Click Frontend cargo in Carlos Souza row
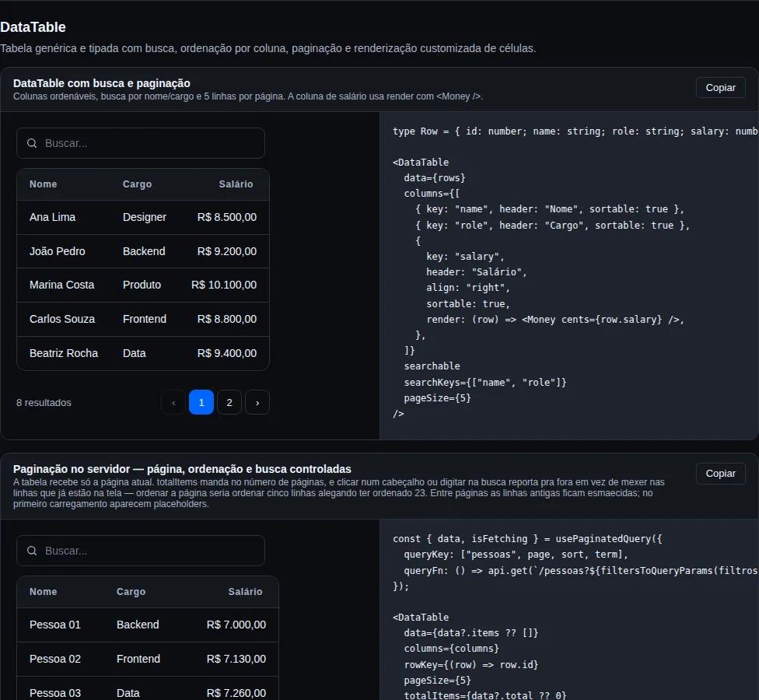759x700 pixels. coord(144,319)
